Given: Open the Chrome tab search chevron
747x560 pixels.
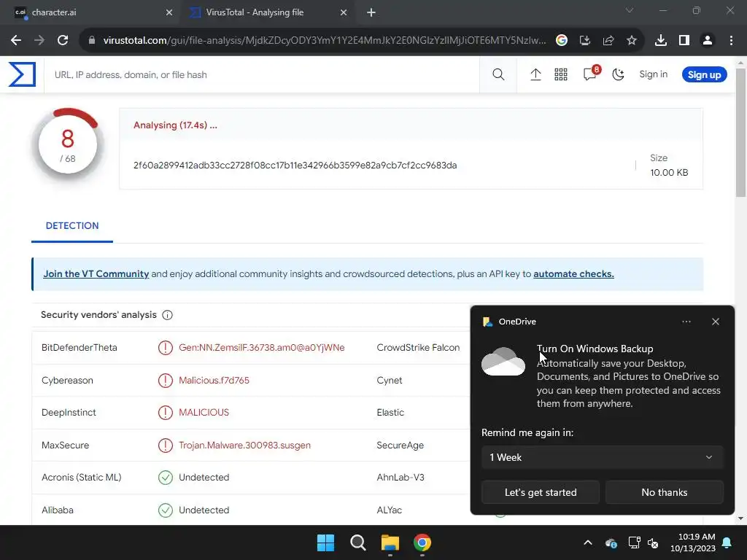Looking at the screenshot, I should pos(630,10).
